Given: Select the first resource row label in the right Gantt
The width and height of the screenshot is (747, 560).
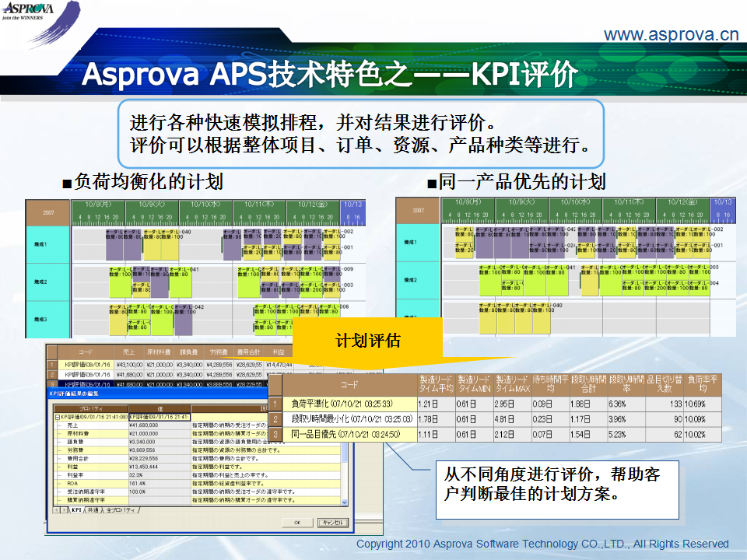Looking at the screenshot, I should click(x=418, y=242).
